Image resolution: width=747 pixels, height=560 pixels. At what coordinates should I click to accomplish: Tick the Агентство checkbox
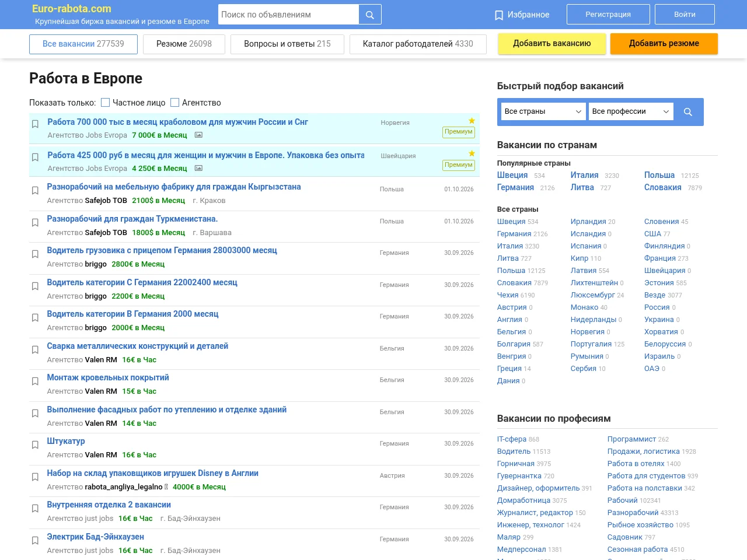coord(174,103)
